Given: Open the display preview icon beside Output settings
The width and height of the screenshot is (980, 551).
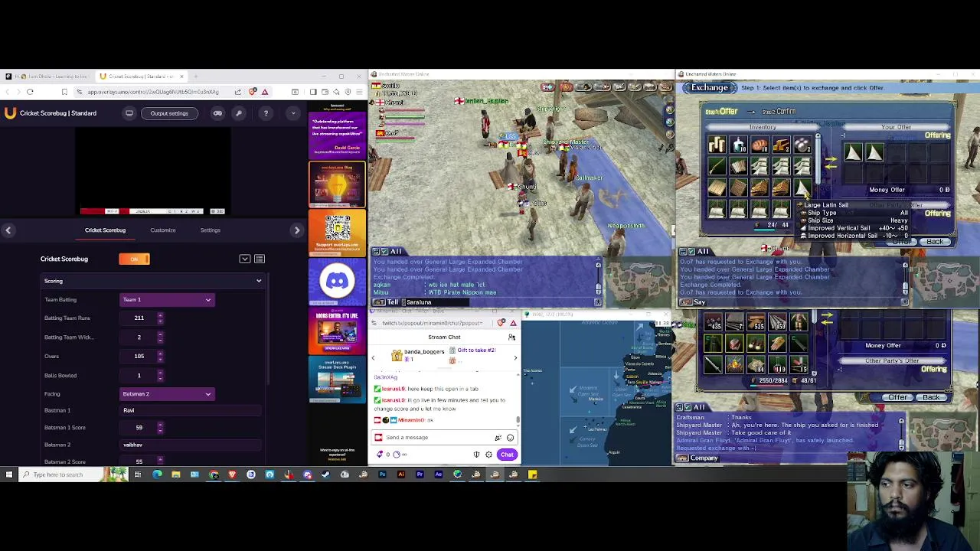Looking at the screenshot, I should [129, 113].
